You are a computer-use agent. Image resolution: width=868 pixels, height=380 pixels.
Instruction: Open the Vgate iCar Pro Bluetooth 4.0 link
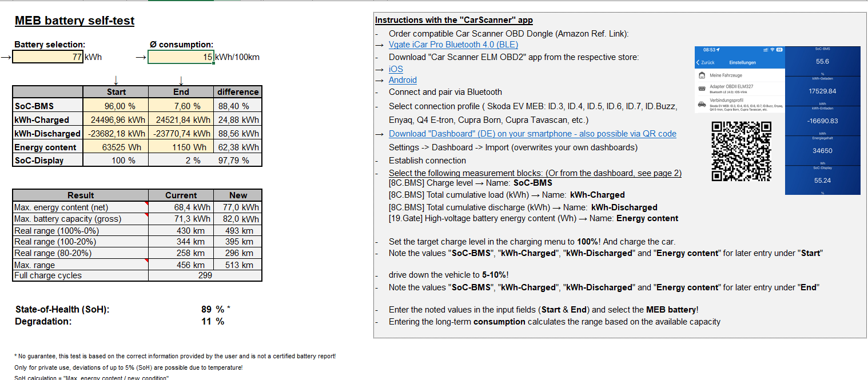point(453,45)
